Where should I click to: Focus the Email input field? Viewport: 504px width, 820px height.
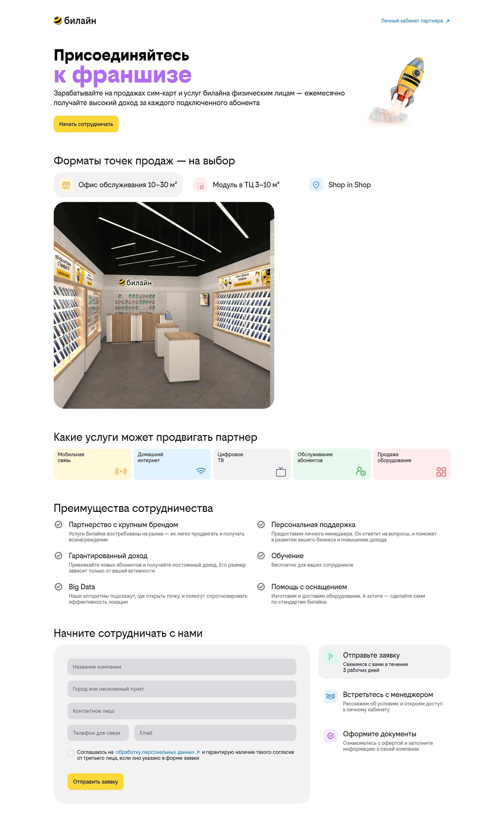215,733
